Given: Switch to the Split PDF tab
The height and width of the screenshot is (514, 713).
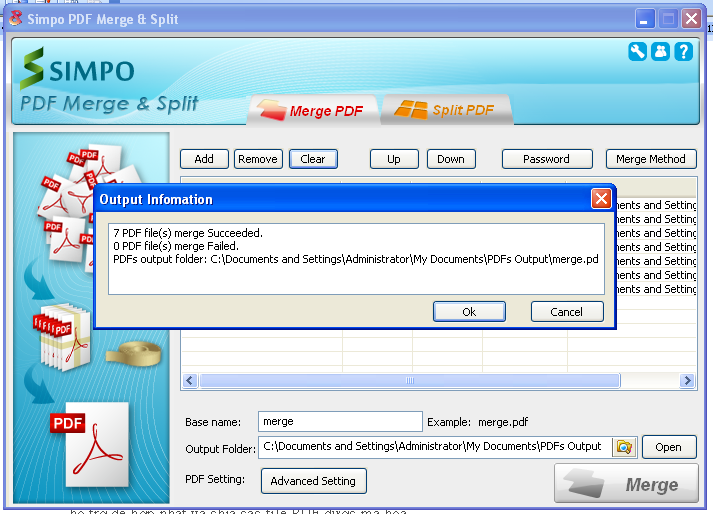Looking at the screenshot, I should [447, 110].
